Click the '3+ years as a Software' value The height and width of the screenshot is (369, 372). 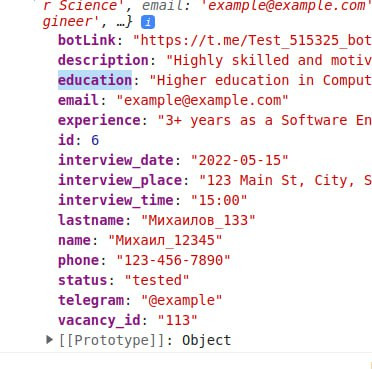(265, 120)
